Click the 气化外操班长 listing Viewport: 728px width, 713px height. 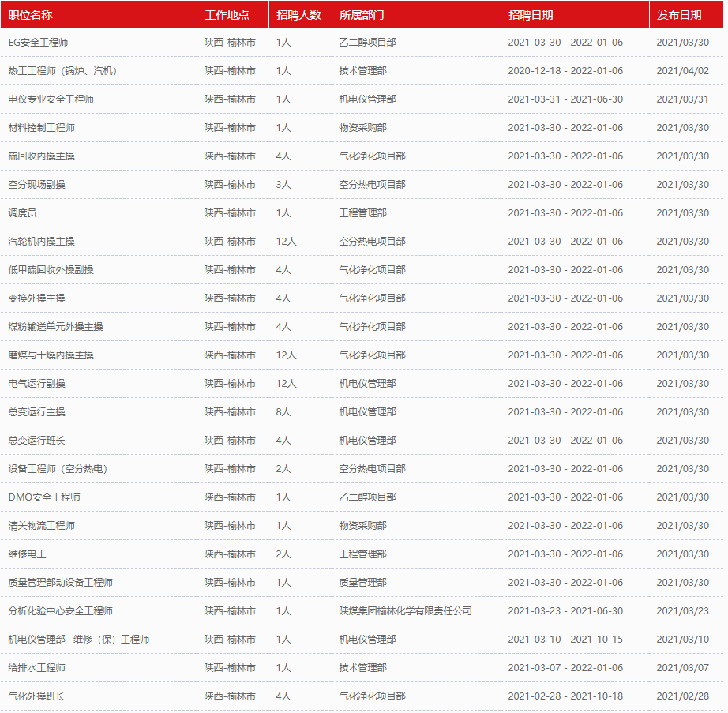click(36, 696)
